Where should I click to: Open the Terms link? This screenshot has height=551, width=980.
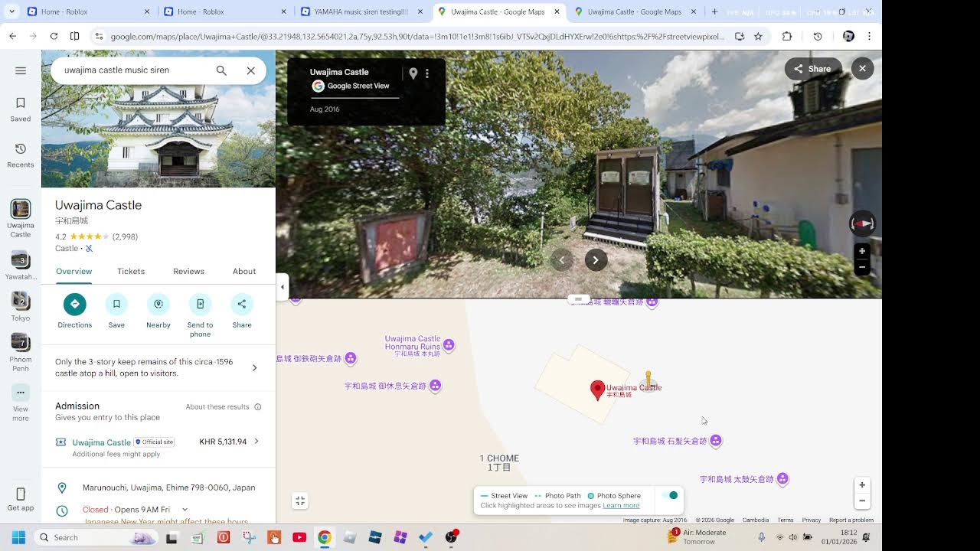(786, 520)
